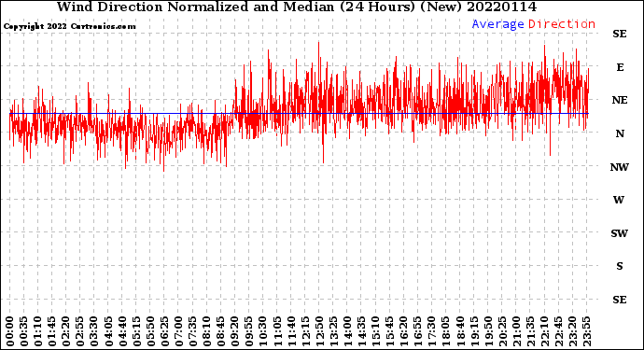Click the 11:05 time label
644x350 pixels.
click(x=277, y=331)
